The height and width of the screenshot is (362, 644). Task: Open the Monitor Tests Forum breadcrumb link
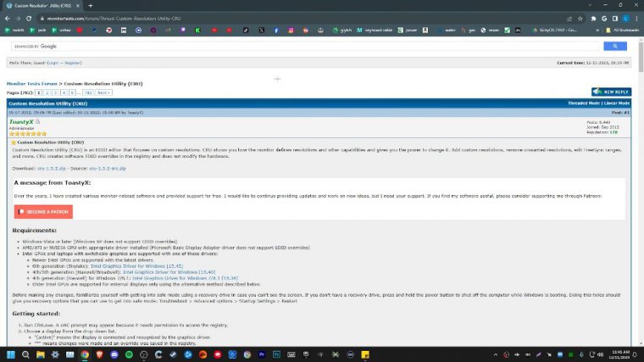coord(32,84)
